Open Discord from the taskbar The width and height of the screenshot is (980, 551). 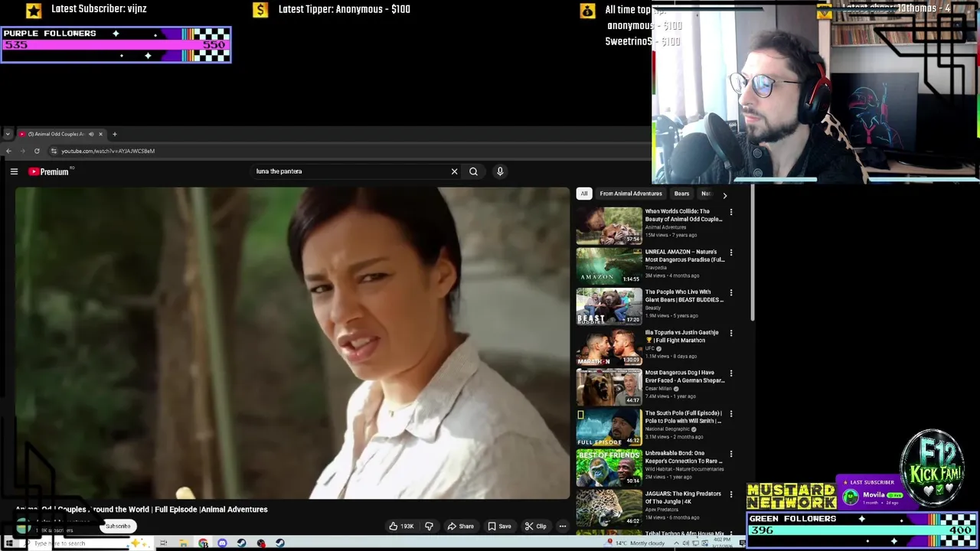coord(222,543)
